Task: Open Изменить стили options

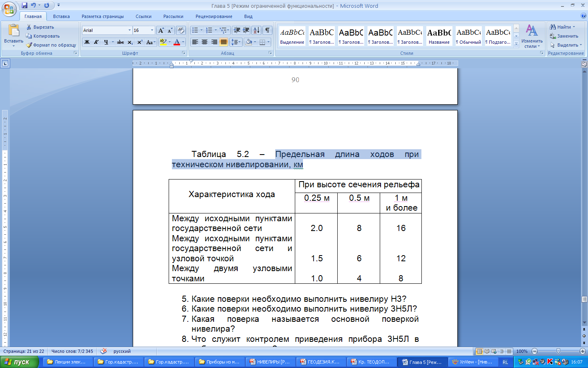Action: 532,36
